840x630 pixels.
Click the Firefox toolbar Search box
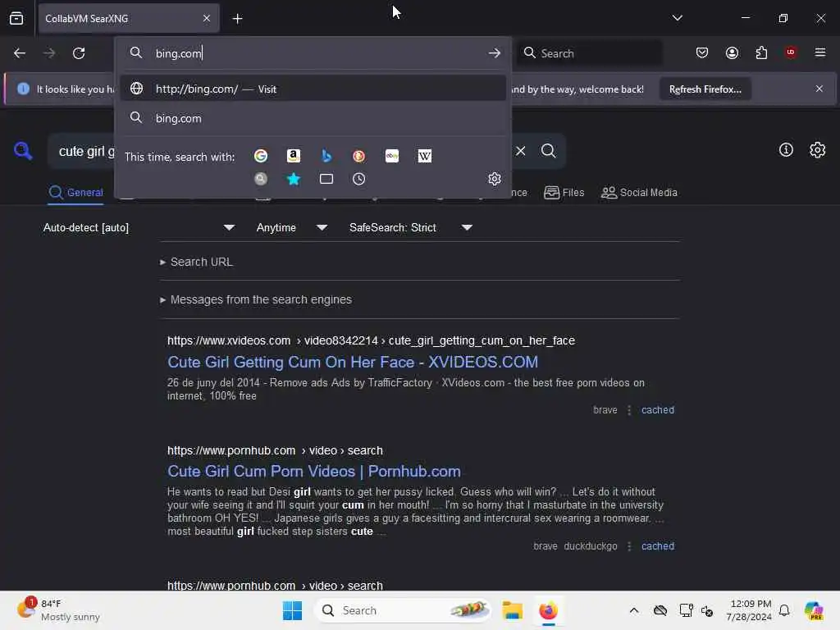pos(589,53)
